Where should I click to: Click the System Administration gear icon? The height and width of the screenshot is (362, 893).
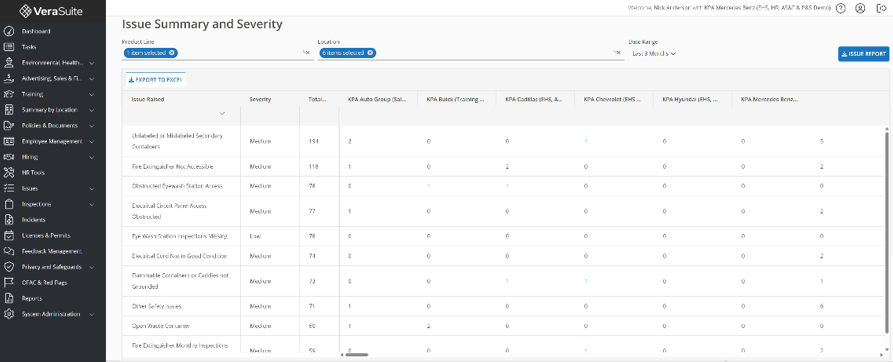9,314
